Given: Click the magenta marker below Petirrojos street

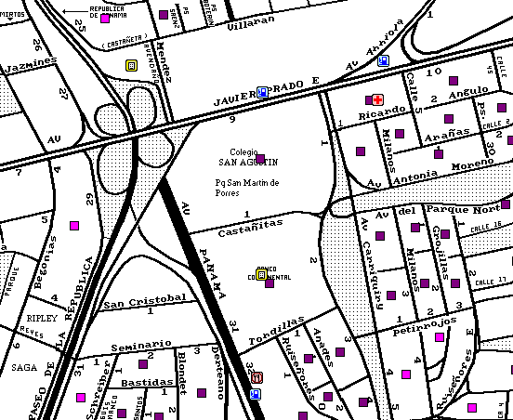Looking at the screenshot, I should (x=440, y=337).
